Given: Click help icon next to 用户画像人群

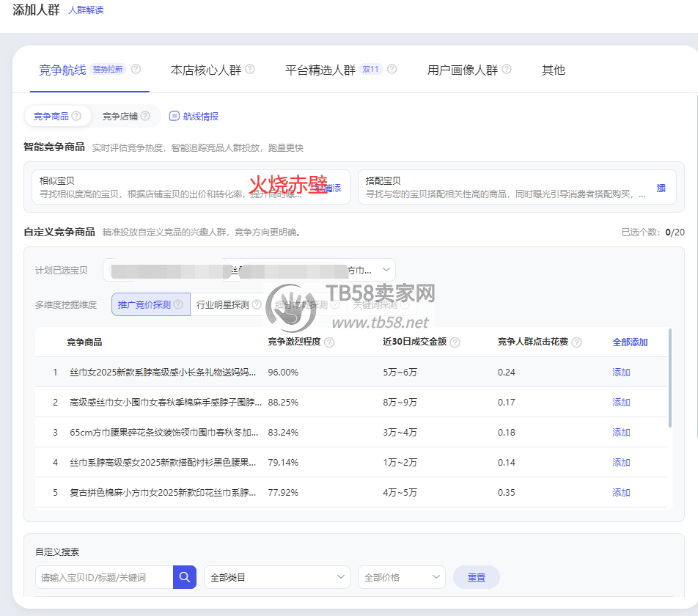Looking at the screenshot, I should point(507,70).
